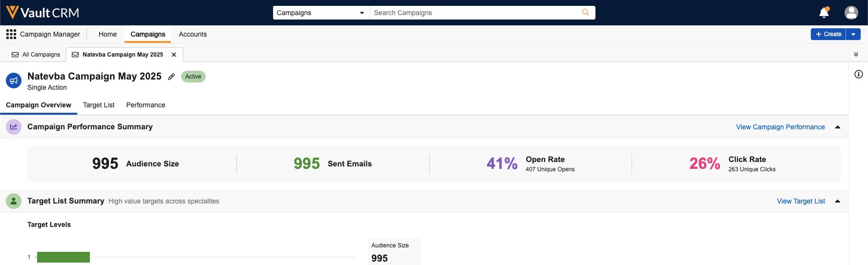
Task: Click the campaign megaphone icon
Action: [x=14, y=81]
